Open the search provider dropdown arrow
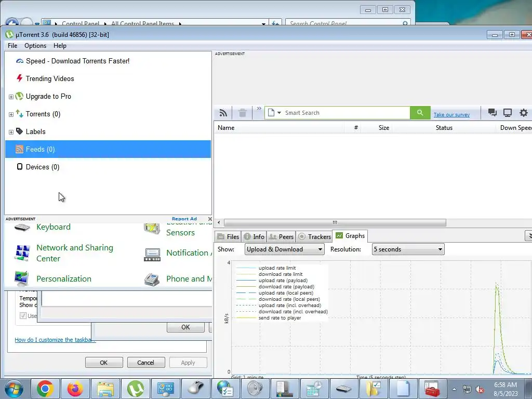This screenshot has height=399, width=532. [279, 113]
